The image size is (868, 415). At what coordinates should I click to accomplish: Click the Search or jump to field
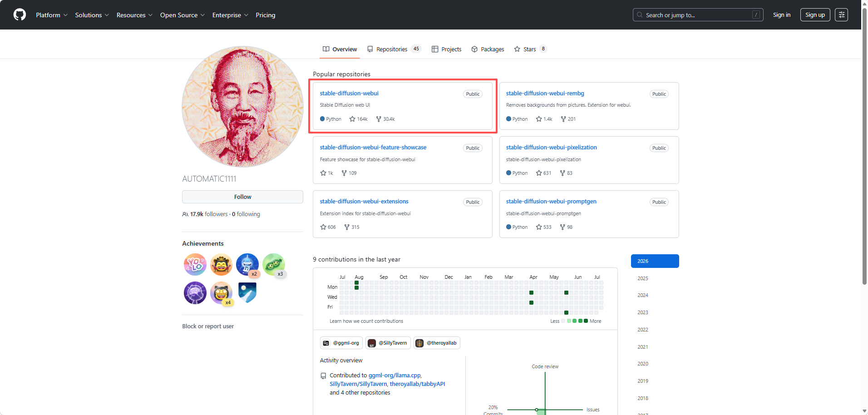698,15
